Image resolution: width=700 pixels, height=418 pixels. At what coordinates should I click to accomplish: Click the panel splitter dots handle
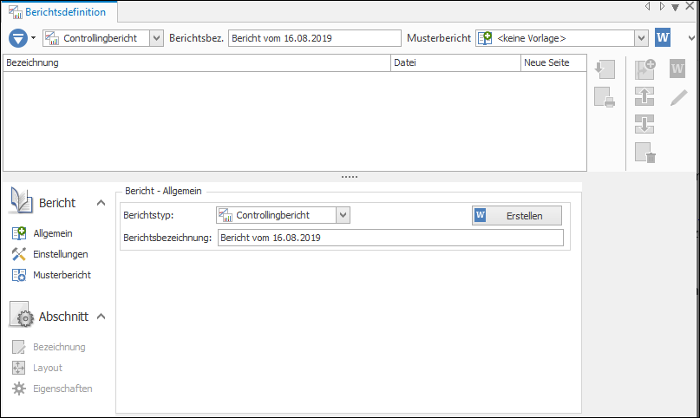click(350, 177)
